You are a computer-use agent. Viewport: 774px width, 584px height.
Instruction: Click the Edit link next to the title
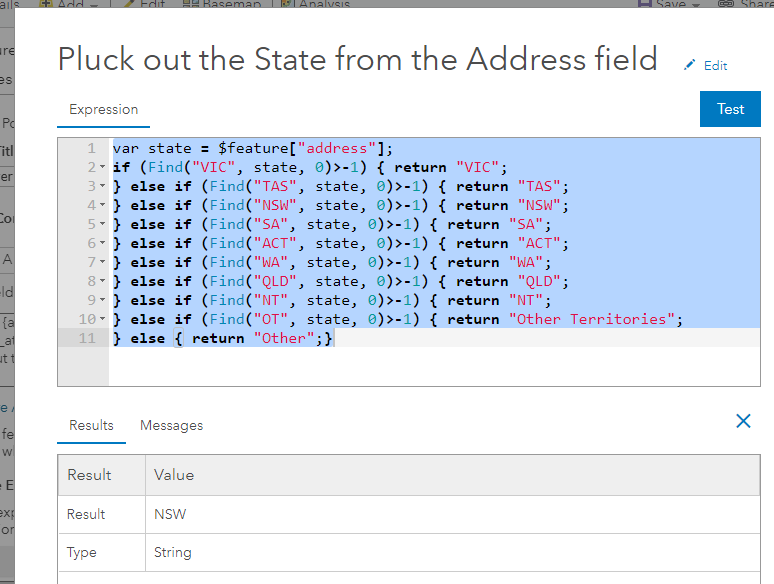coord(715,65)
